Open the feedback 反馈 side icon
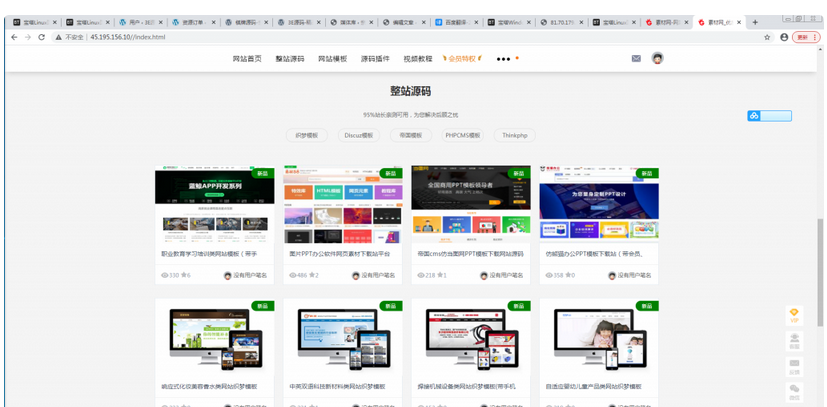 coord(794,366)
